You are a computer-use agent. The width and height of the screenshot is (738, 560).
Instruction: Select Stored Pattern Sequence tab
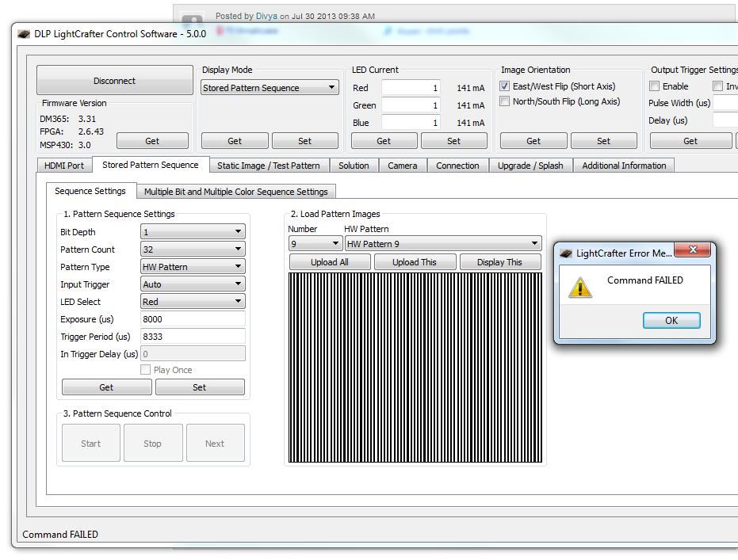coord(150,165)
